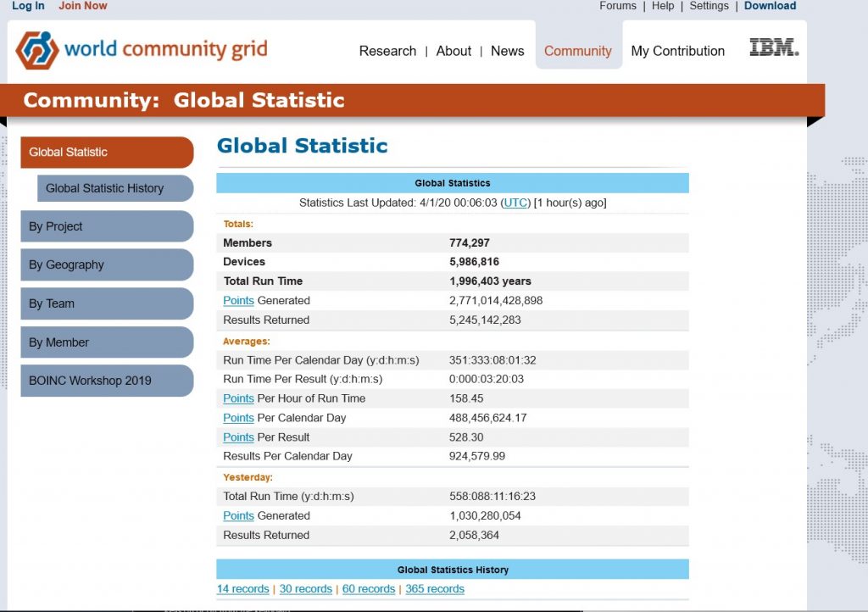Click the Averages: section label
The height and width of the screenshot is (612, 868).
tap(247, 342)
